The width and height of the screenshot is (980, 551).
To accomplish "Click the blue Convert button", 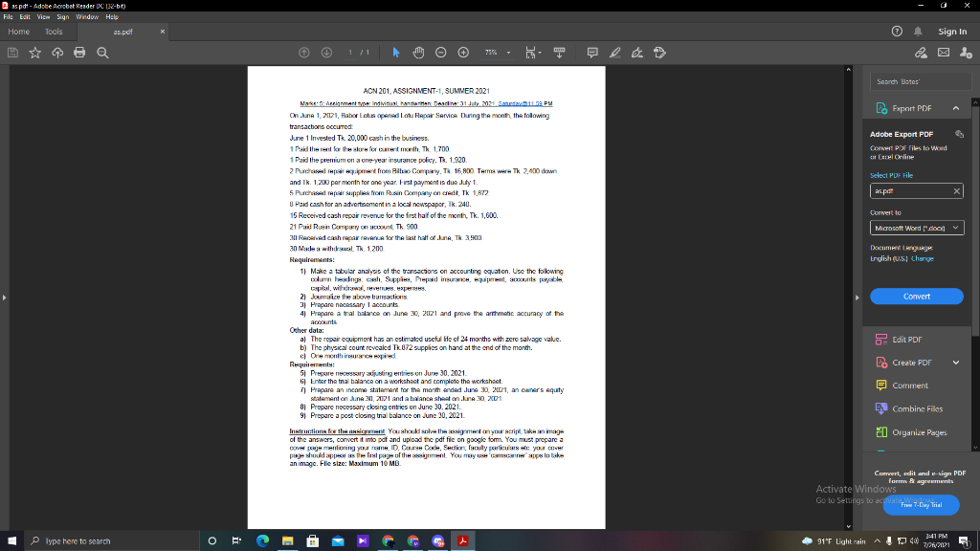I will pyautogui.click(x=916, y=297).
